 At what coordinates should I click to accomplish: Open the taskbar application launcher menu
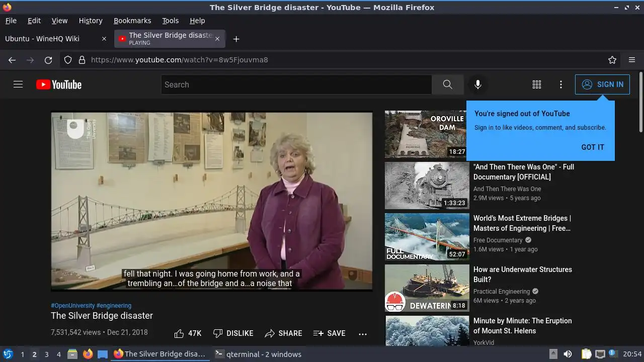[x=8, y=354]
